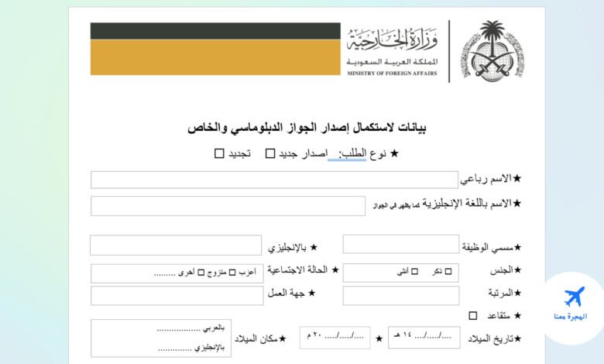
Task: Click the بالإنجليزي birthplace dotted line
Action: point(175,350)
